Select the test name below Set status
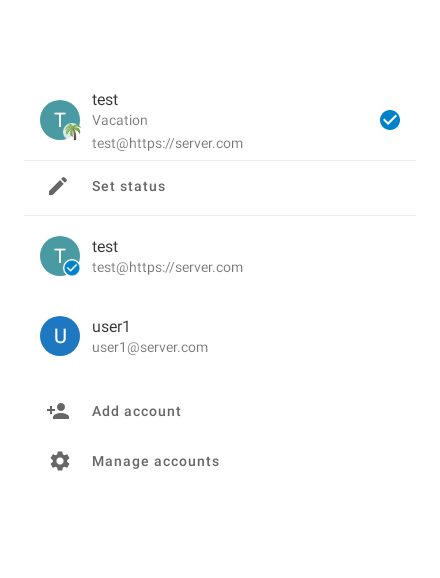 (105, 247)
